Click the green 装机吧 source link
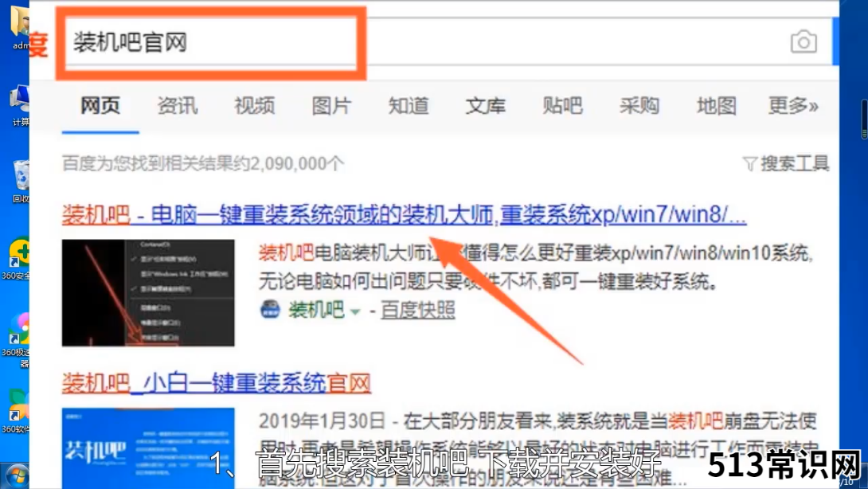868x489 pixels. [x=316, y=310]
